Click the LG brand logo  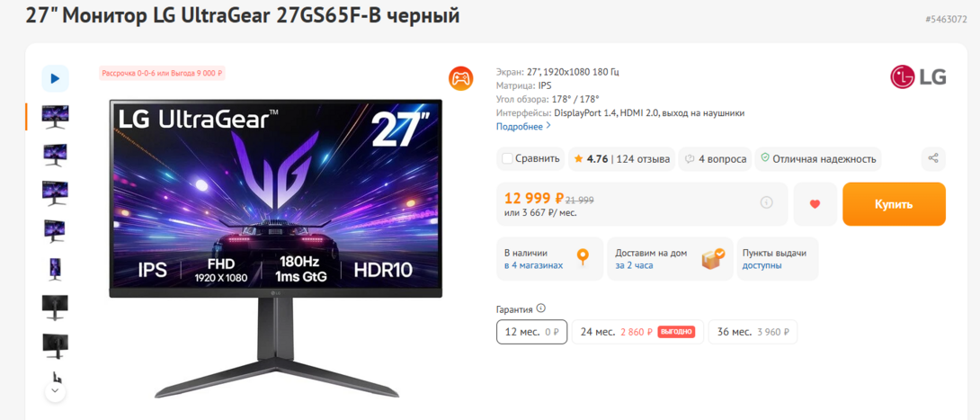pos(917,77)
